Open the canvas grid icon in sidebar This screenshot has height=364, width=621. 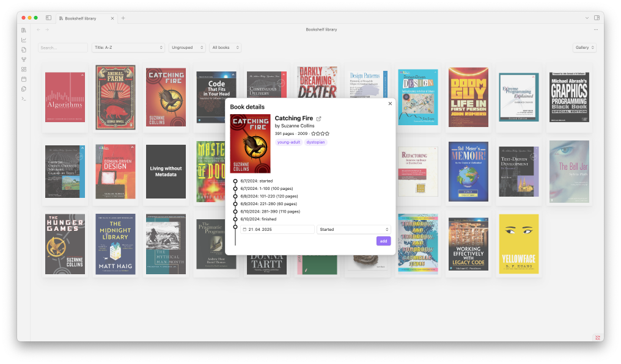24,69
